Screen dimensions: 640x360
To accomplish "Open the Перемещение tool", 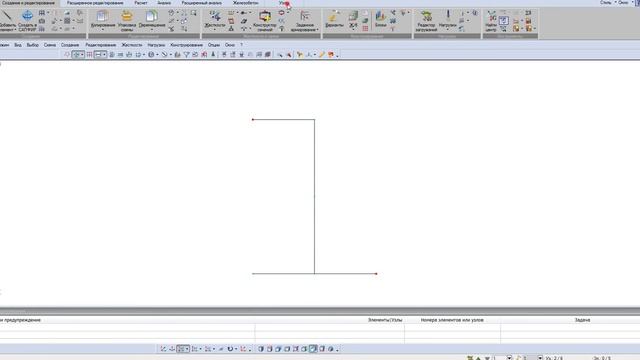I will click(x=152, y=19).
